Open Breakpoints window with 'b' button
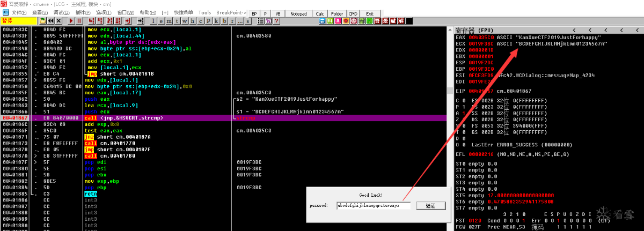The width and height of the screenshot is (644, 231). click(x=224, y=21)
